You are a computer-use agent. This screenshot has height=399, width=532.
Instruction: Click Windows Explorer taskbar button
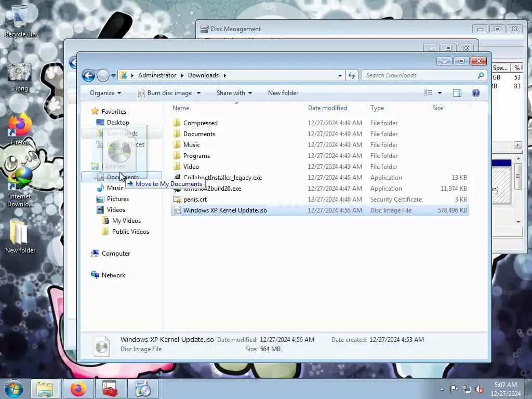[45, 389]
